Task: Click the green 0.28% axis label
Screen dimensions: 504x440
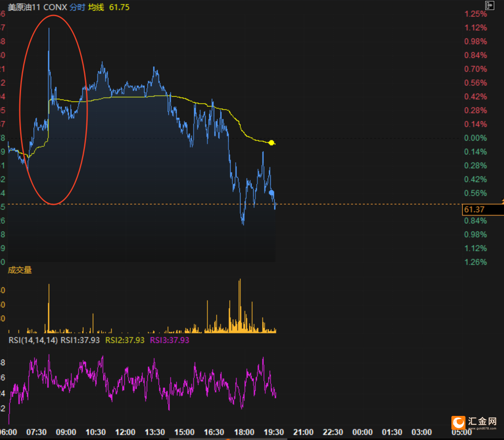Action: tap(476, 166)
